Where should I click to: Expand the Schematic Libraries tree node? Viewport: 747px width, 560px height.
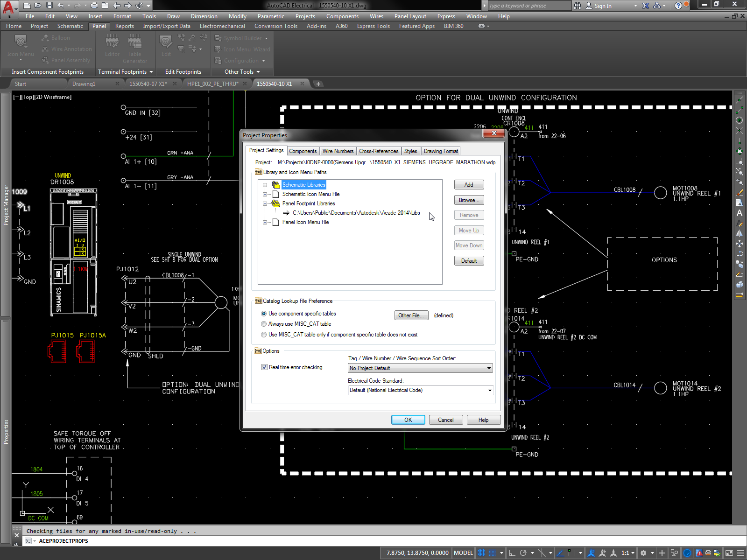coord(266,184)
